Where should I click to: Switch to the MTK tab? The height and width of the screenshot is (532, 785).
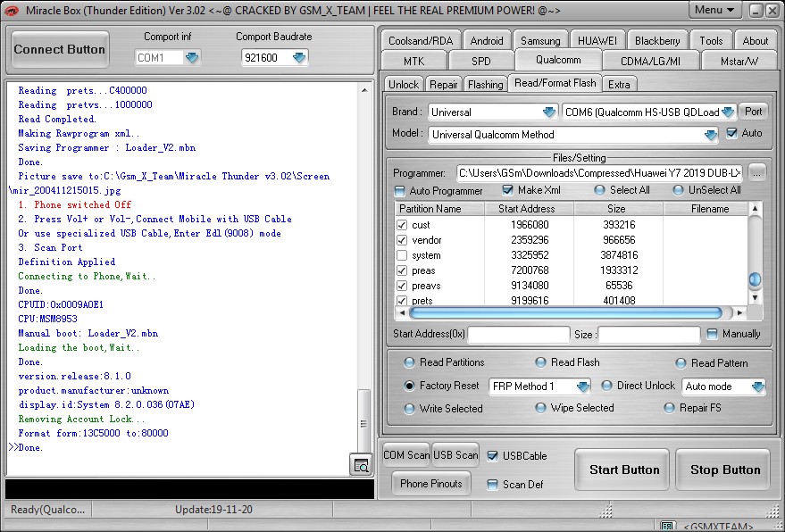coord(414,61)
